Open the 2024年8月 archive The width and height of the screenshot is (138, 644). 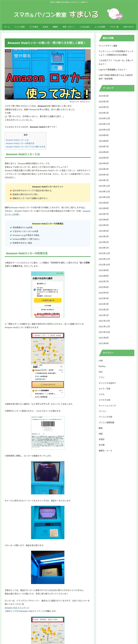tap(104, 141)
